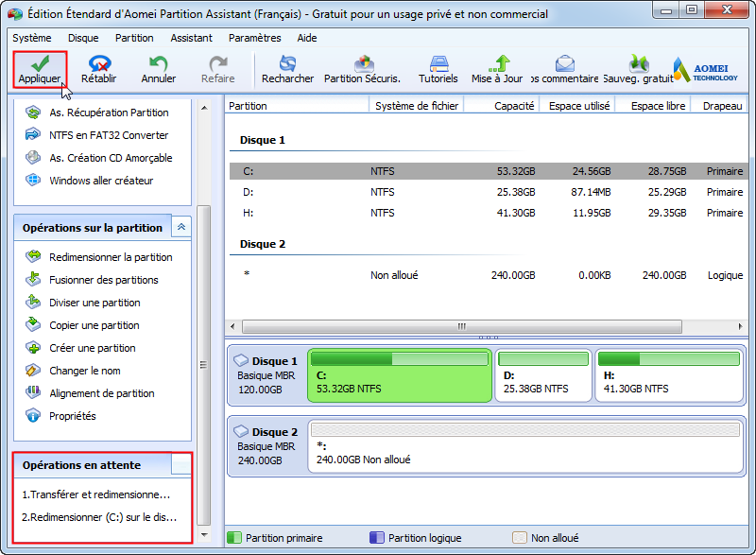Open the Partition menu
Viewport: 756px width, 555px height.
click(134, 38)
